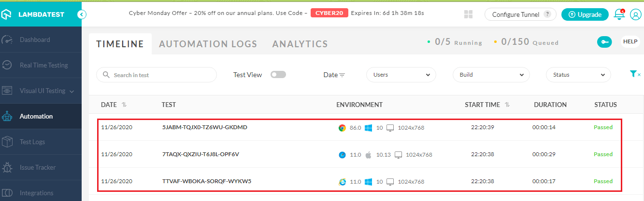Click the Visual UI Testing eye icon
The height and width of the screenshot is (201, 644).
7,91
